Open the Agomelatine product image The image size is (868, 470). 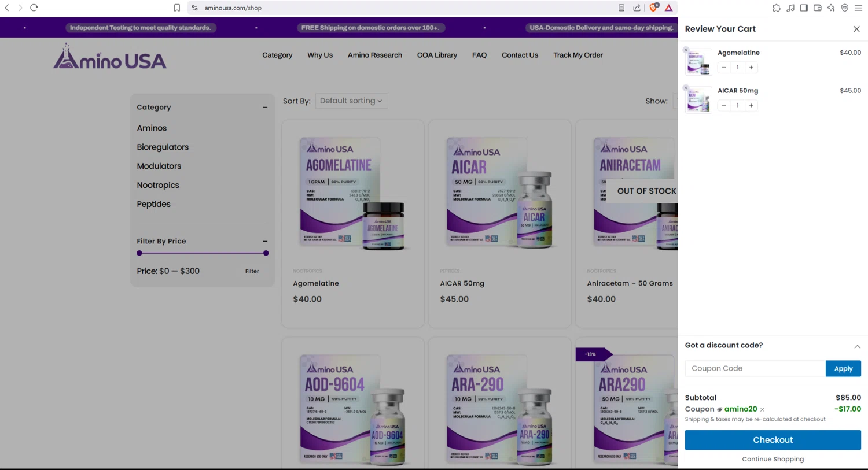coord(352,193)
